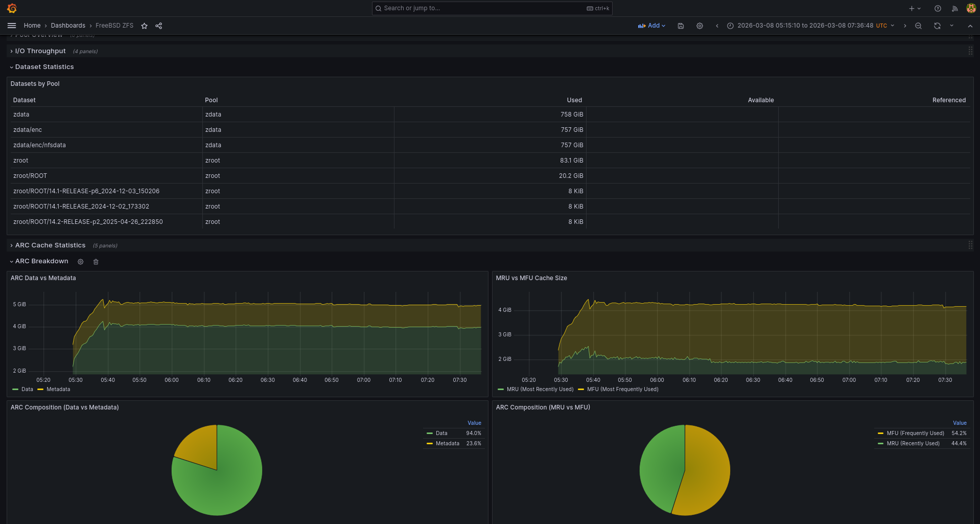Delete the ARC Breakdown row
Screen dimensions: 980x524
96,262
